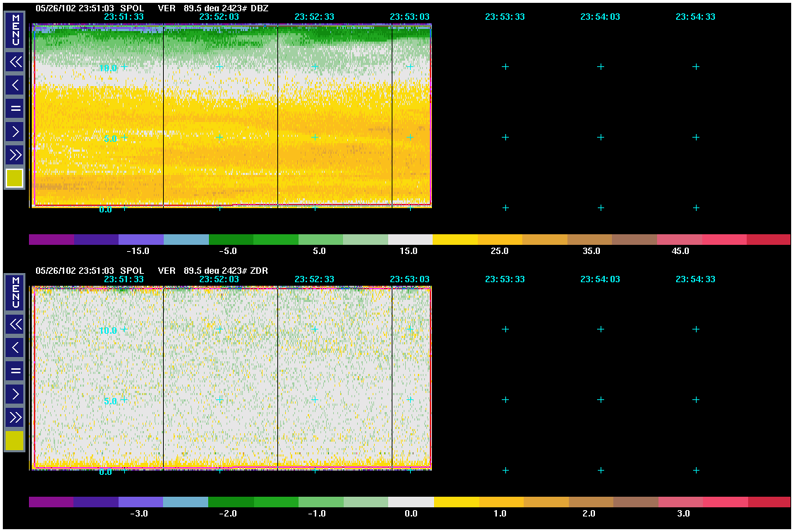Click the double-right fast-forward arrow in DBZ panel
794x532 pixels.
[x=15, y=155]
